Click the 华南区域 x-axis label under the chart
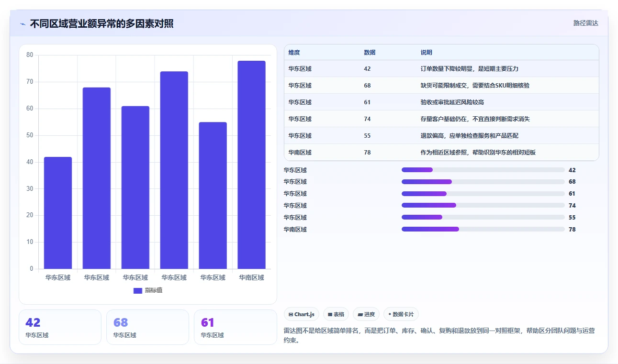This screenshot has height=364, width=618. pos(251,277)
